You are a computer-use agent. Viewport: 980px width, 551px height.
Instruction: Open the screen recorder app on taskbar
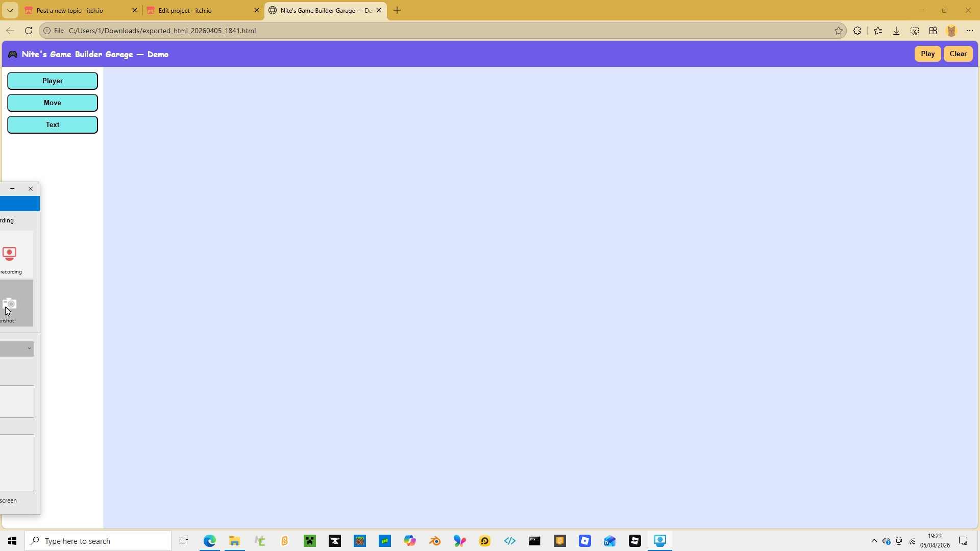click(660, 541)
